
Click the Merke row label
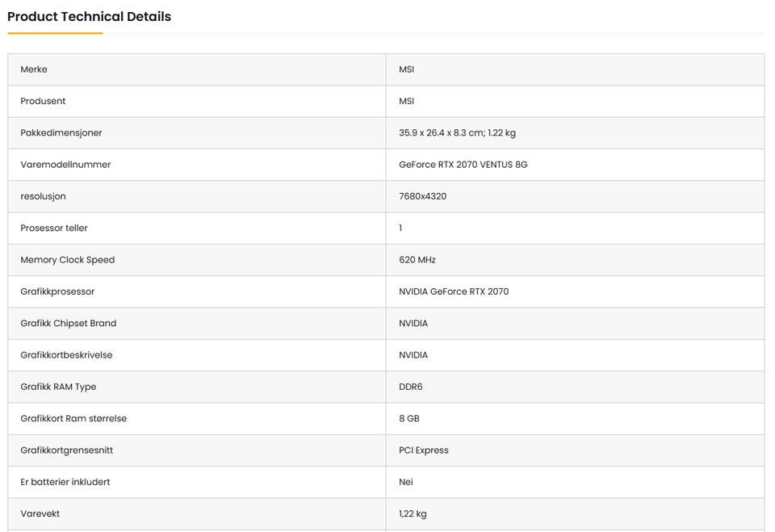34,69
